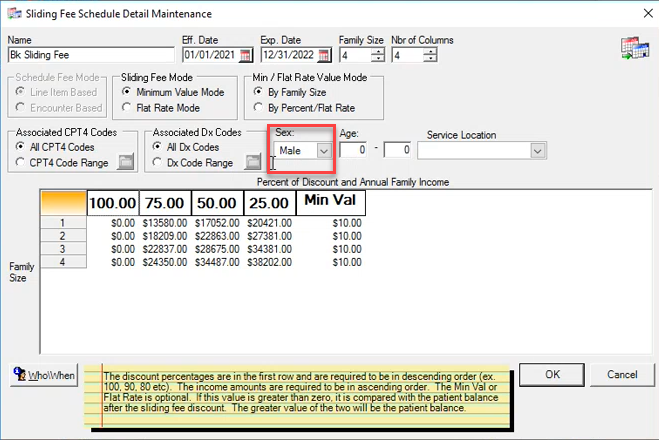The height and width of the screenshot is (440, 659).
Task: Click the $13580.00 income cell
Action: (x=165, y=223)
